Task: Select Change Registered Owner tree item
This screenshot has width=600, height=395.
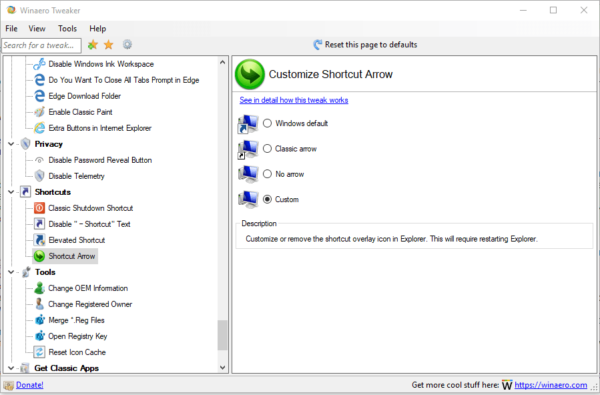Action: point(90,304)
